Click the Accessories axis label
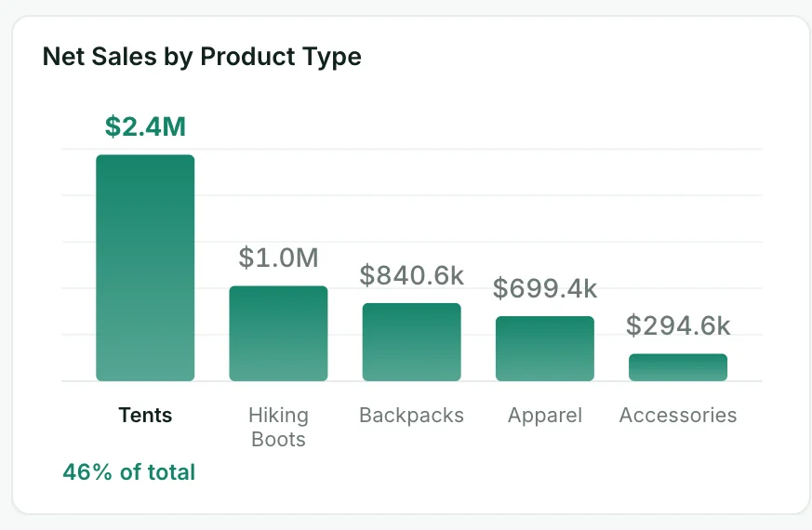The width and height of the screenshot is (812, 530). pyautogui.click(x=678, y=415)
